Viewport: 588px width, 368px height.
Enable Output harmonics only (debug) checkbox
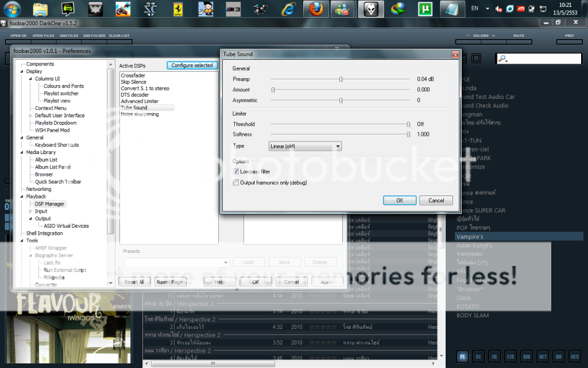236,182
